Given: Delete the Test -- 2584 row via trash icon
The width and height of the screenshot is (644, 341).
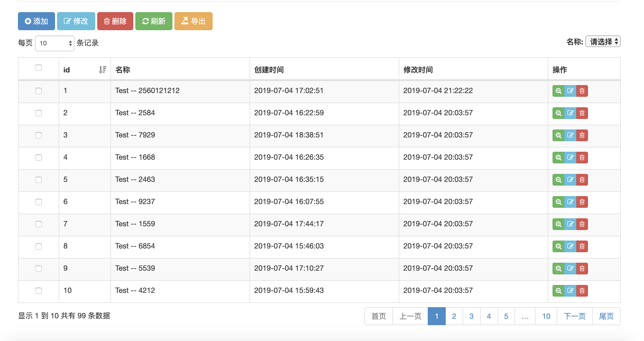Looking at the screenshot, I should (582, 113).
